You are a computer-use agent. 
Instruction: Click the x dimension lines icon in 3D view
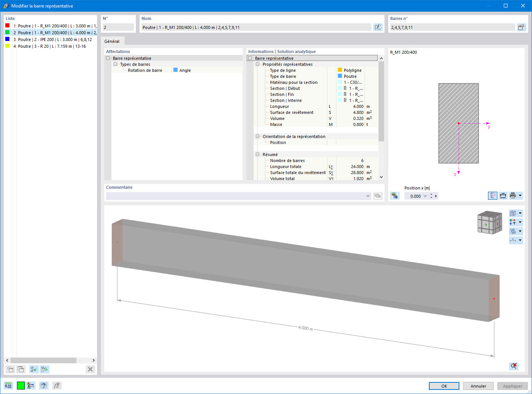(x=513, y=240)
